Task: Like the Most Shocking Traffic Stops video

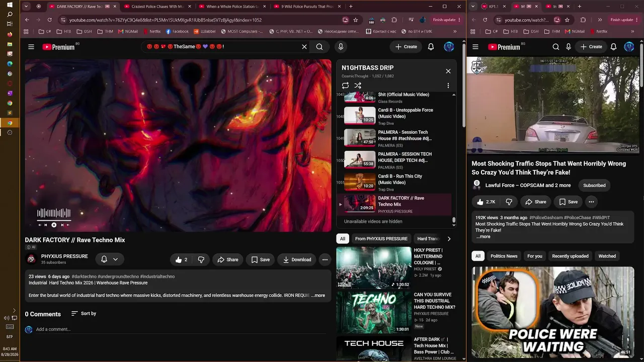Action: tap(486, 202)
